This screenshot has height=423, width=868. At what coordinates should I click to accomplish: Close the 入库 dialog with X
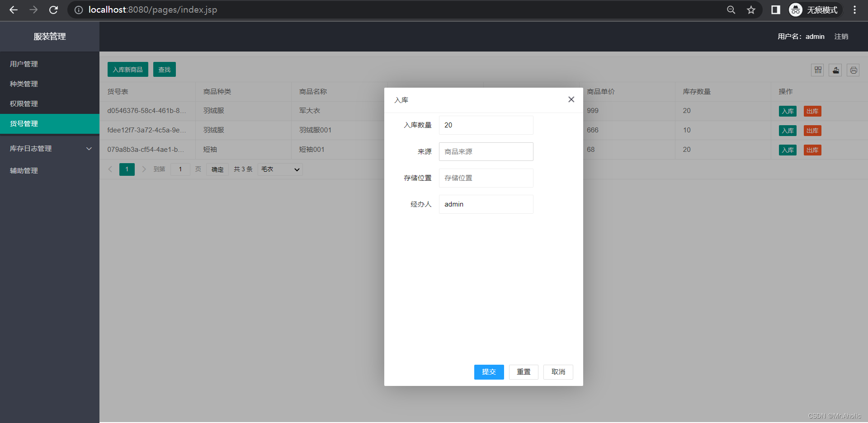pos(571,99)
